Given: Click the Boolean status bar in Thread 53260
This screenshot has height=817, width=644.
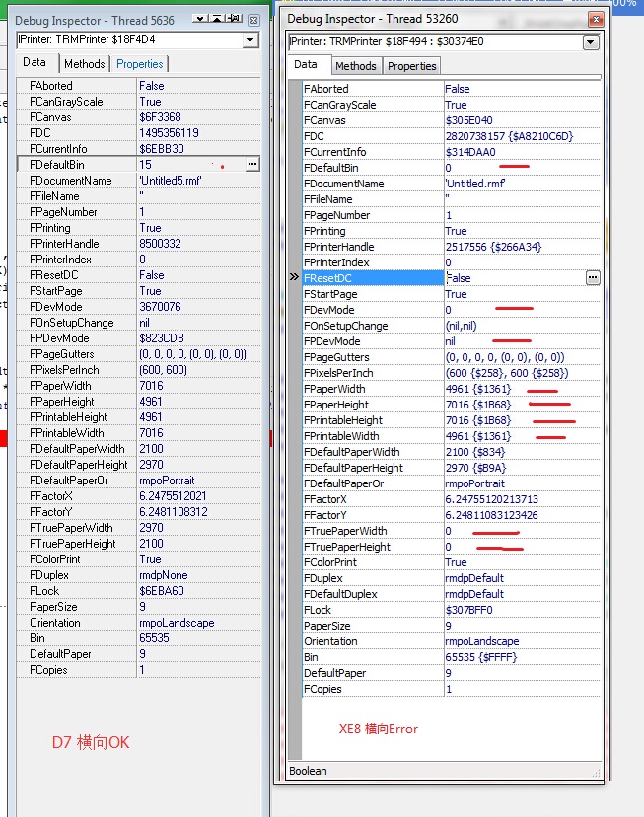Looking at the screenshot, I should [444, 771].
